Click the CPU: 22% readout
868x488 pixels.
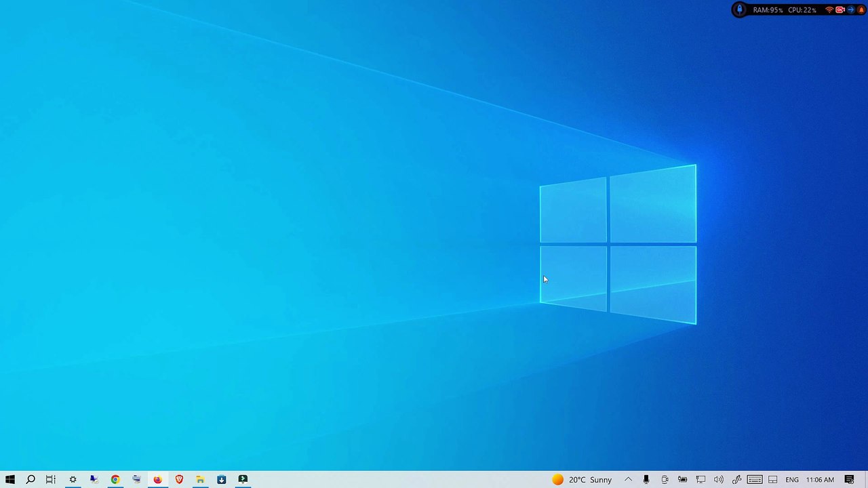(x=802, y=10)
